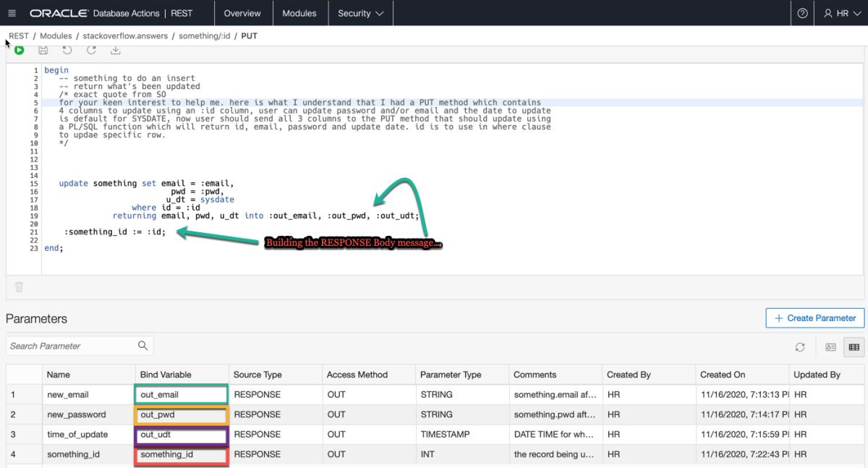This screenshot has height=468, width=868.
Task: Run the handler code with green play icon
Action: [x=19, y=50]
